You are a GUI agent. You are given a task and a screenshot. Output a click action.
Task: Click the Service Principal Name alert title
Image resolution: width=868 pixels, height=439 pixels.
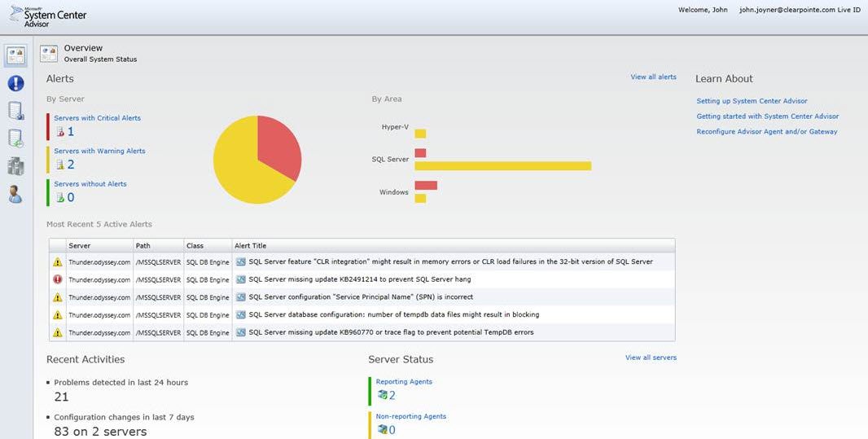pos(361,297)
